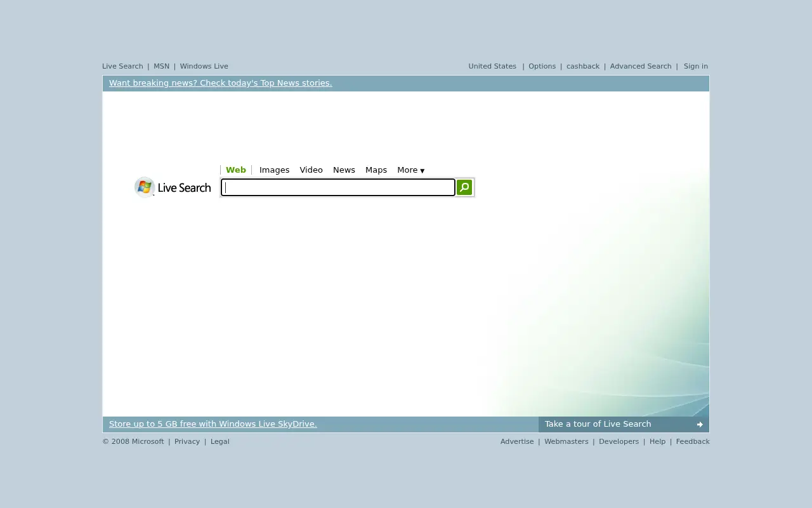Open the cashback link
Image resolution: width=812 pixels, height=508 pixels.
582,66
